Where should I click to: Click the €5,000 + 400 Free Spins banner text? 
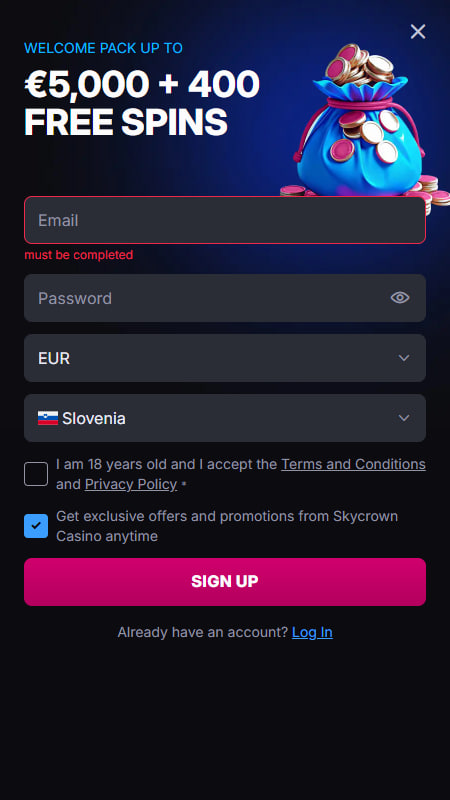(142, 103)
